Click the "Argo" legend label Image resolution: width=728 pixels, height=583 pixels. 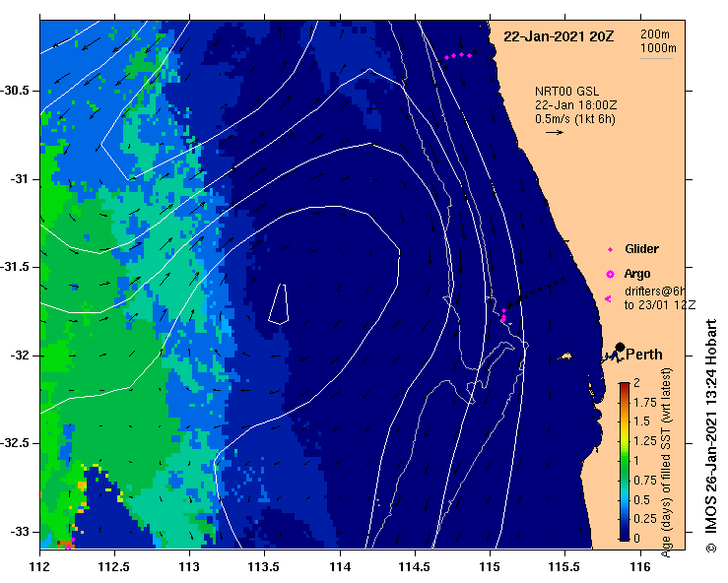(637, 274)
